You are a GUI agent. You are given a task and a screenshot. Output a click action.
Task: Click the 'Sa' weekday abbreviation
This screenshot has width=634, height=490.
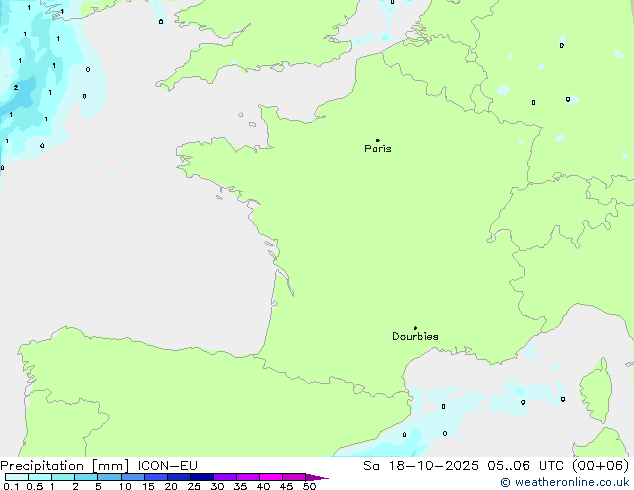point(371,466)
